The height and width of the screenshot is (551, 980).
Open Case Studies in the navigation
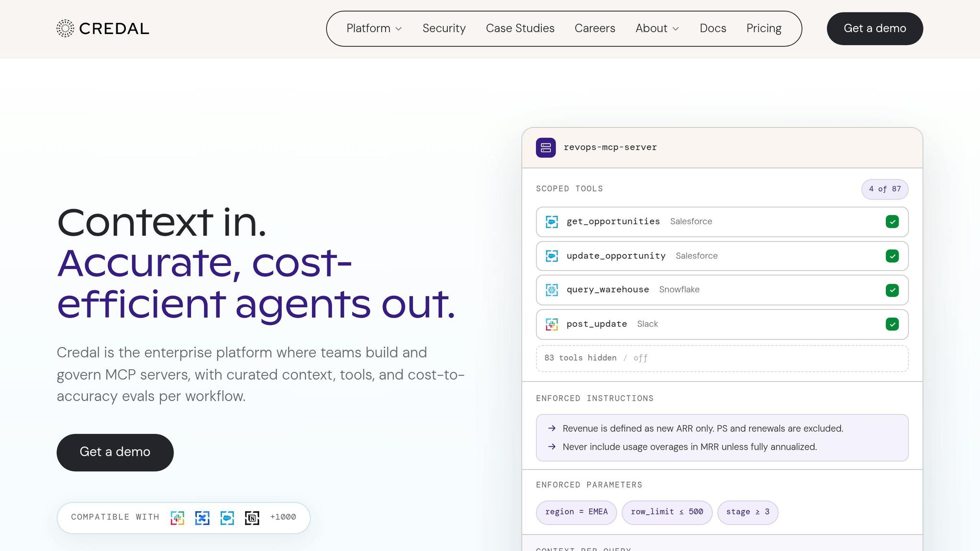point(520,28)
